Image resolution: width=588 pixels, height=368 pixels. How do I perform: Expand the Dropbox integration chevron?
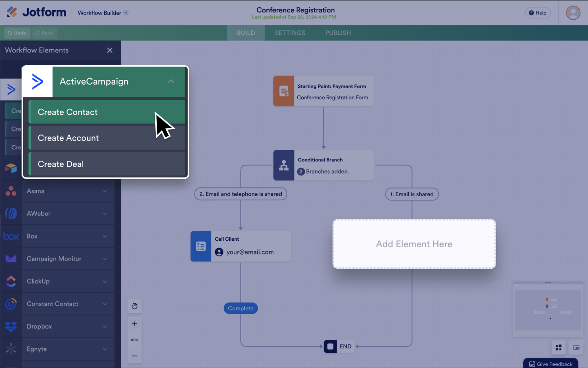105,326
